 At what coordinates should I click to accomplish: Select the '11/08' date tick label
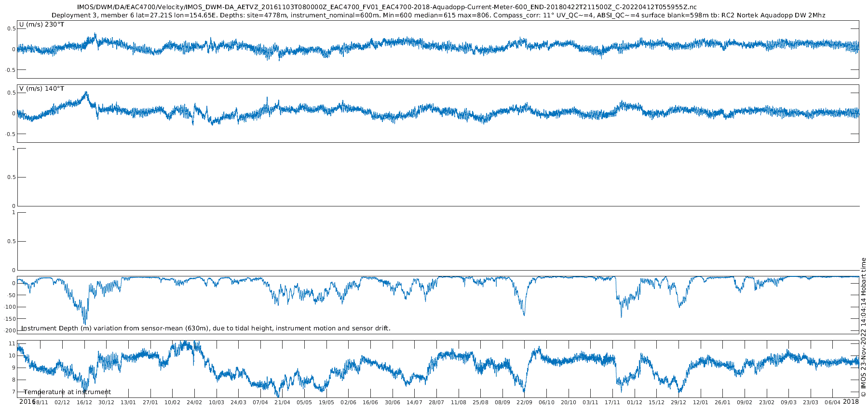pos(459,402)
